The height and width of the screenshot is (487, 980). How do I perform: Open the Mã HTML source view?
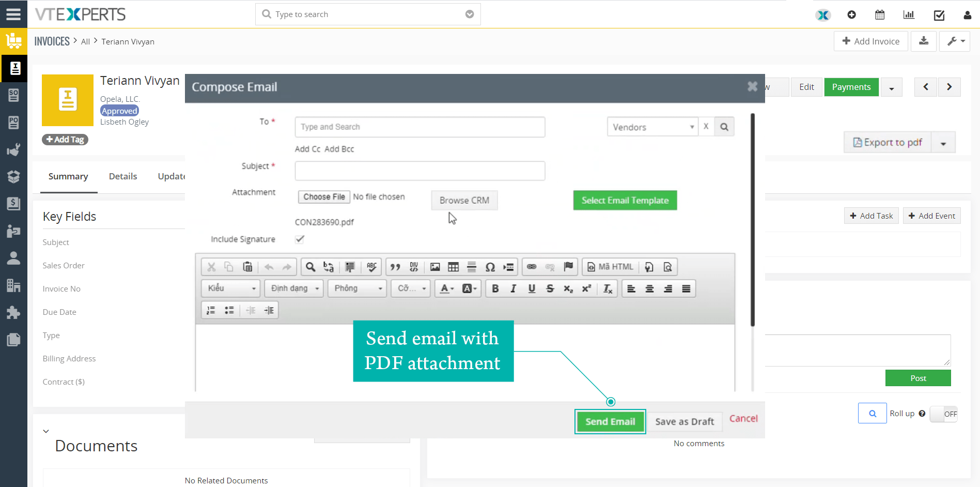tap(610, 267)
